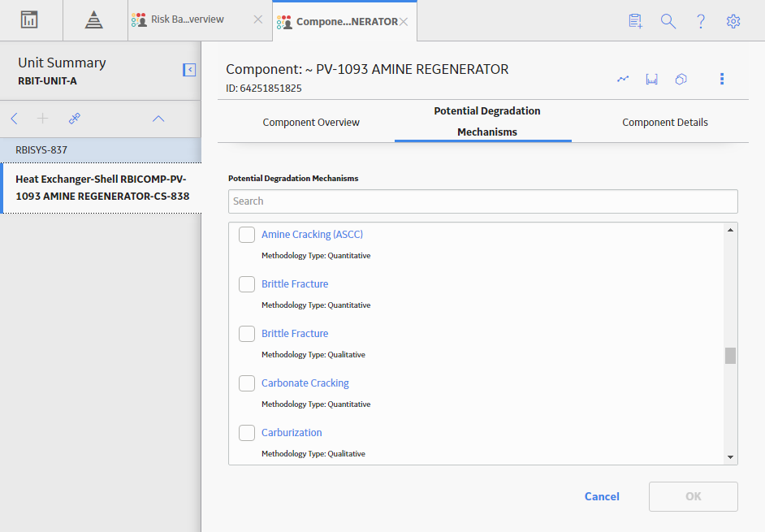Click the Cancel button

(602, 496)
